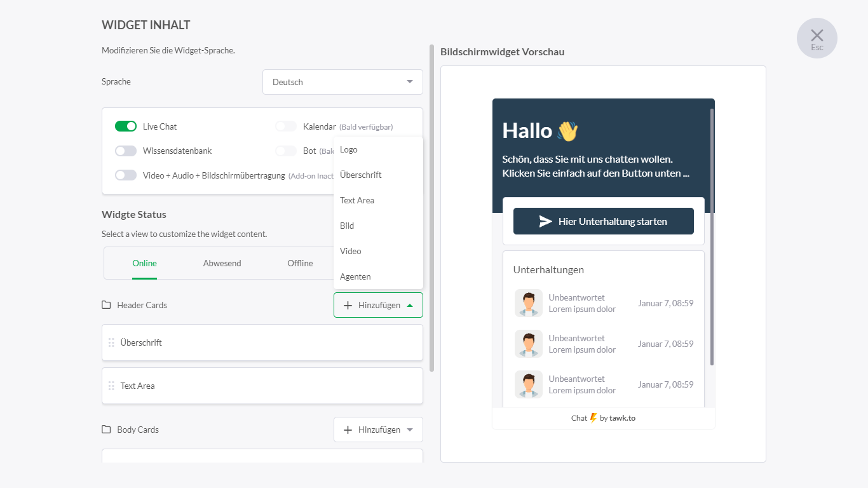Click the Hier Unterhaltung starten button
Viewport: 868px width, 488px height.
click(x=603, y=221)
